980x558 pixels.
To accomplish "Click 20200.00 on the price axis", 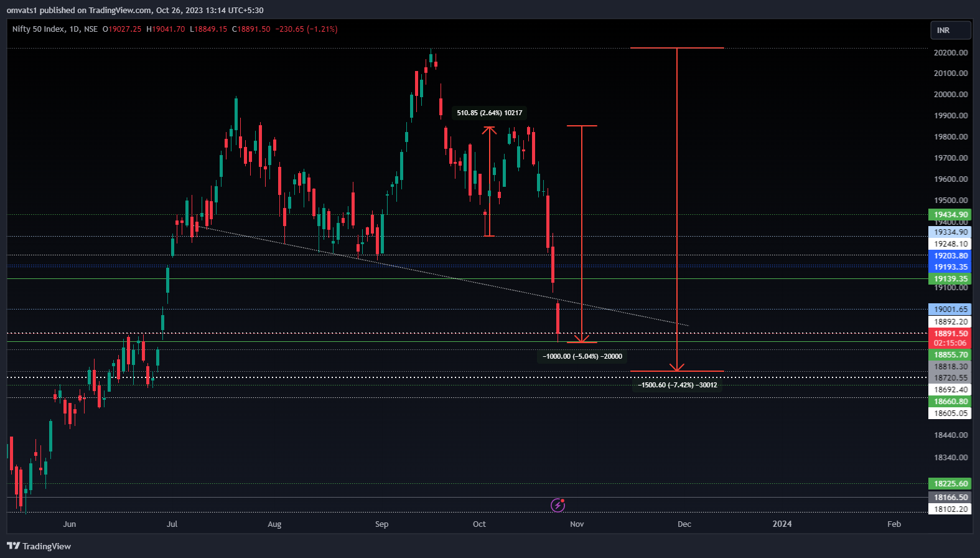I will 951,53.
